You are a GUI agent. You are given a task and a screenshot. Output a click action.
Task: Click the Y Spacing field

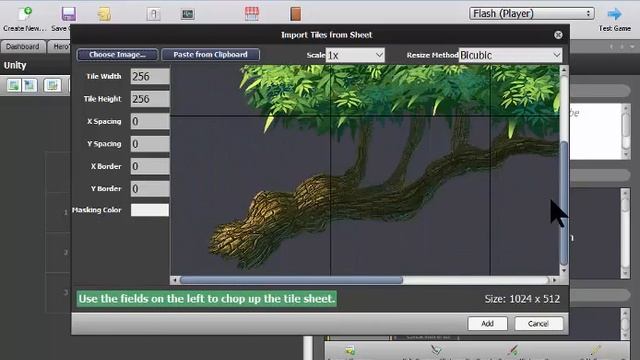point(150,144)
